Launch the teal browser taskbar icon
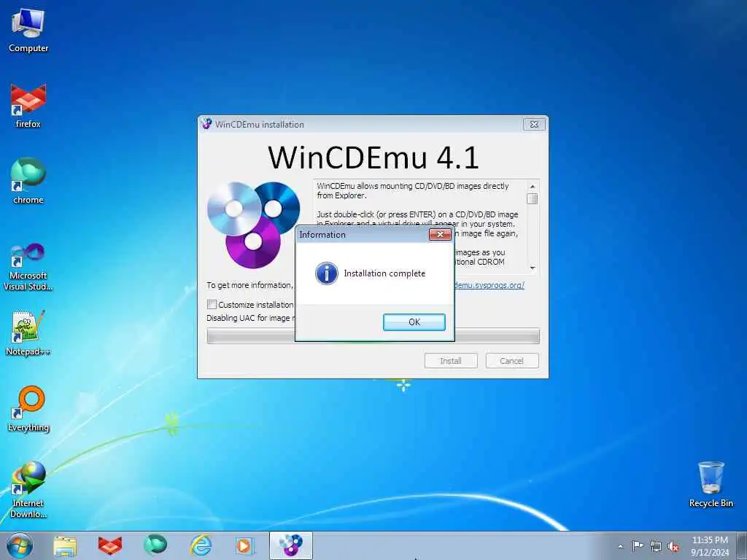747x560 pixels. (x=155, y=545)
